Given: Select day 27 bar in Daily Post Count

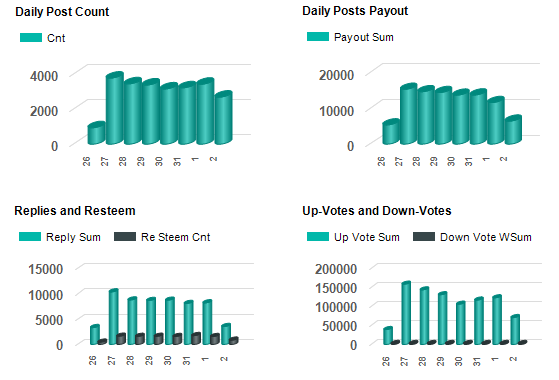Looking at the screenshot, I should coord(115,109).
